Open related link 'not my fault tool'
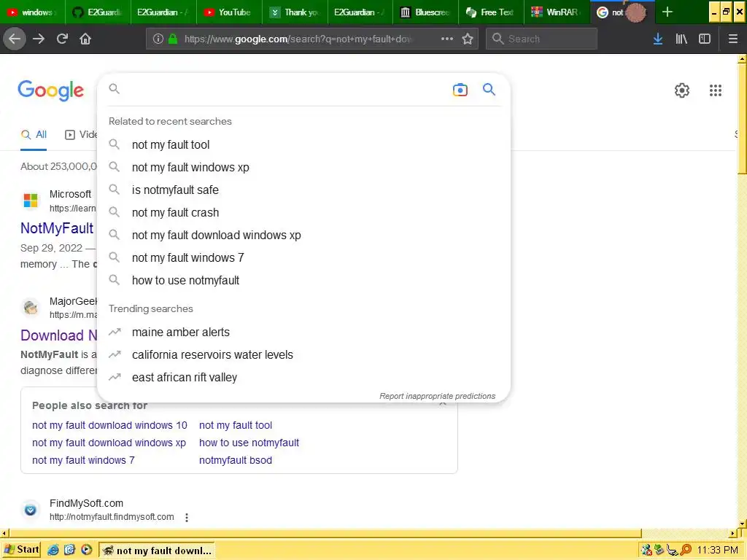The height and width of the screenshot is (560, 747). click(236, 425)
